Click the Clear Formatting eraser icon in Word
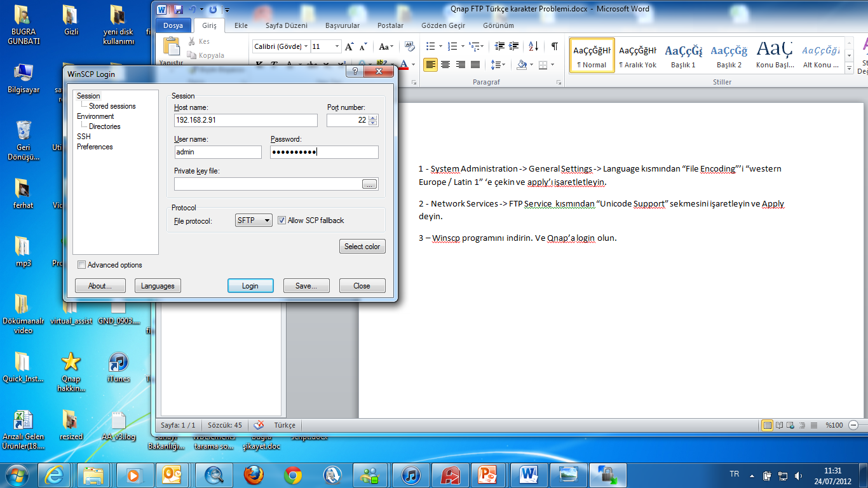868x488 pixels. pyautogui.click(x=409, y=46)
